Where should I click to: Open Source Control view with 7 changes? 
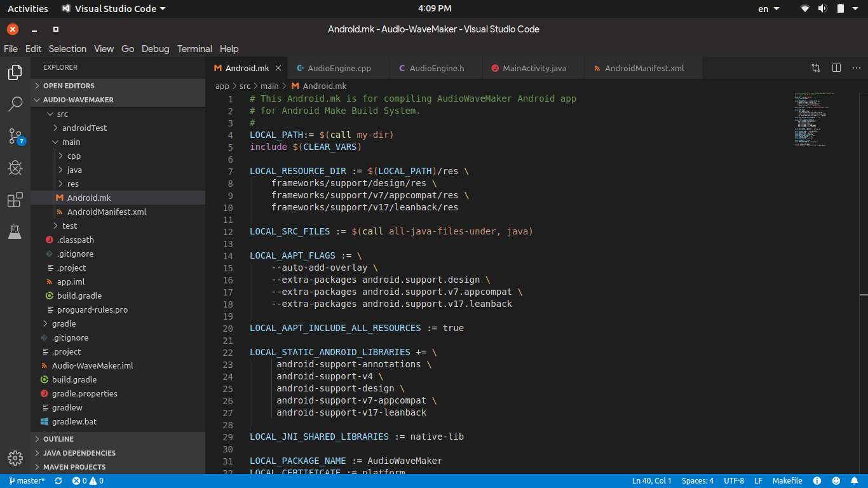(x=15, y=136)
